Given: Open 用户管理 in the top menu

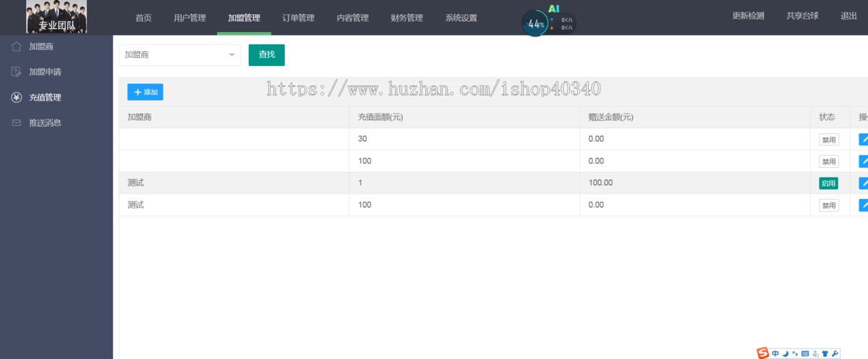Looking at the screenshot, I should [190, 18].
